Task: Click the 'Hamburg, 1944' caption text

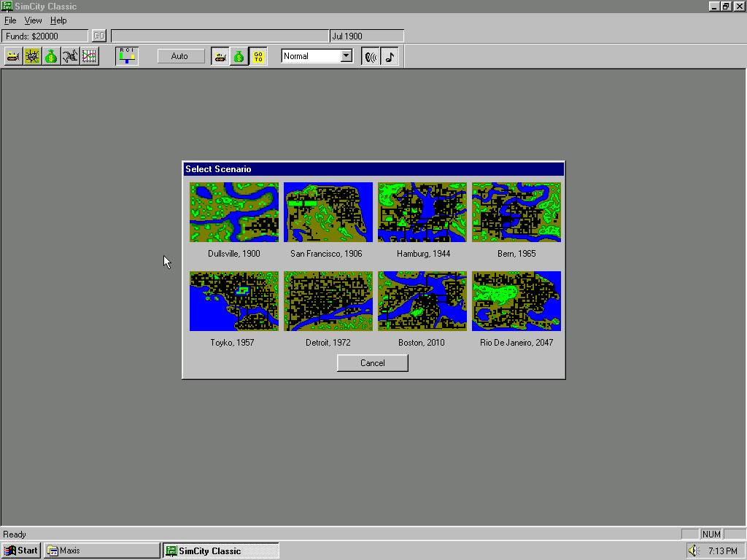Action: (424, 254)
